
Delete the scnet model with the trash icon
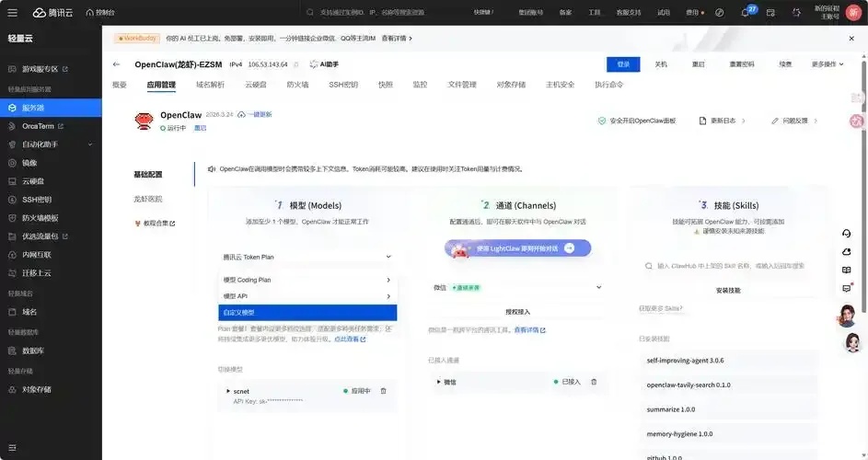click(x=383, y=391)
